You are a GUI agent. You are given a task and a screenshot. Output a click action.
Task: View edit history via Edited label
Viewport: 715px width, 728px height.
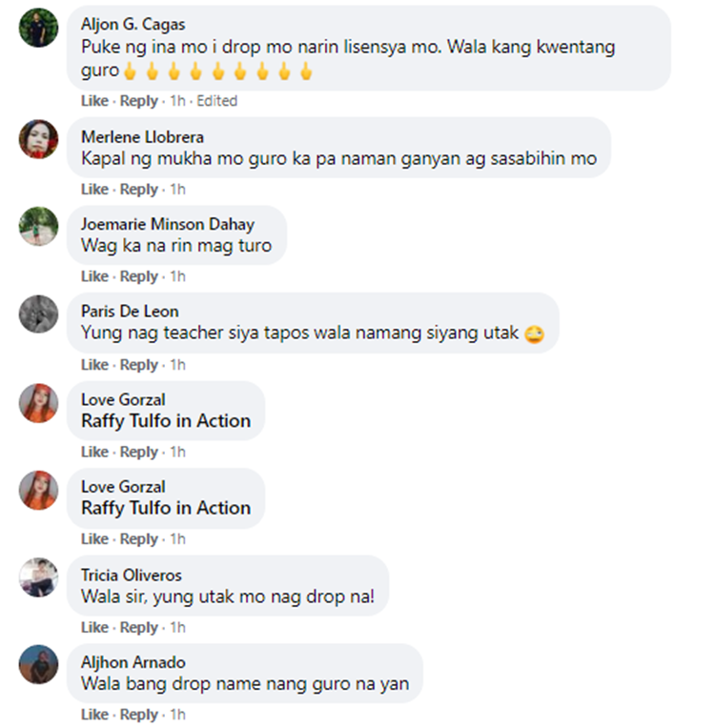coord(217,101)
